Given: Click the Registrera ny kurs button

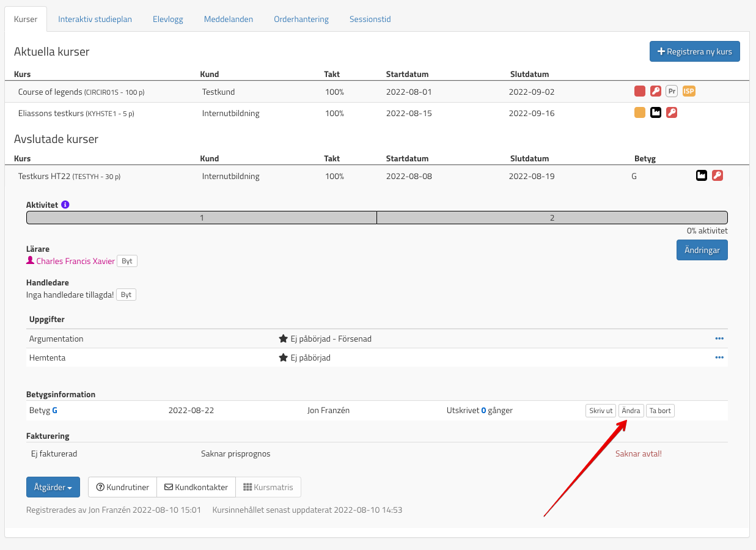Looking at the screenshot, I should click(694, 52).
